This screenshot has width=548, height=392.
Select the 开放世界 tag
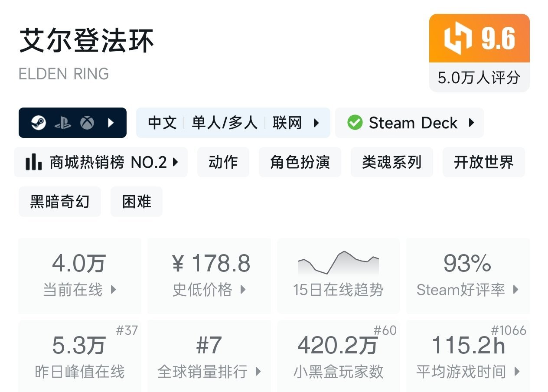pyautogui.click(x=483, y=163)
